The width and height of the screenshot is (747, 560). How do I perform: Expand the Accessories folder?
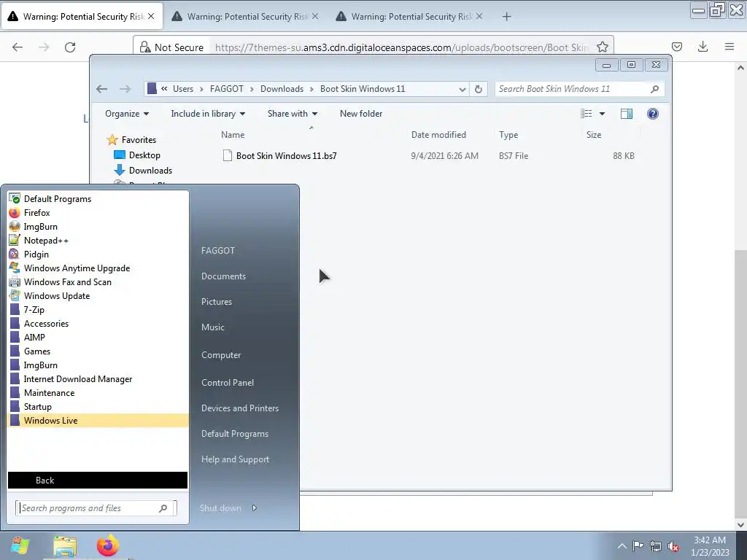click(98, 323)
